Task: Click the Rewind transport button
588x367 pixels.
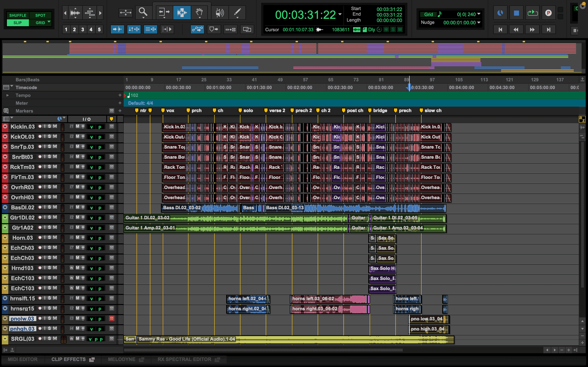Action: (x=516, y=30)
